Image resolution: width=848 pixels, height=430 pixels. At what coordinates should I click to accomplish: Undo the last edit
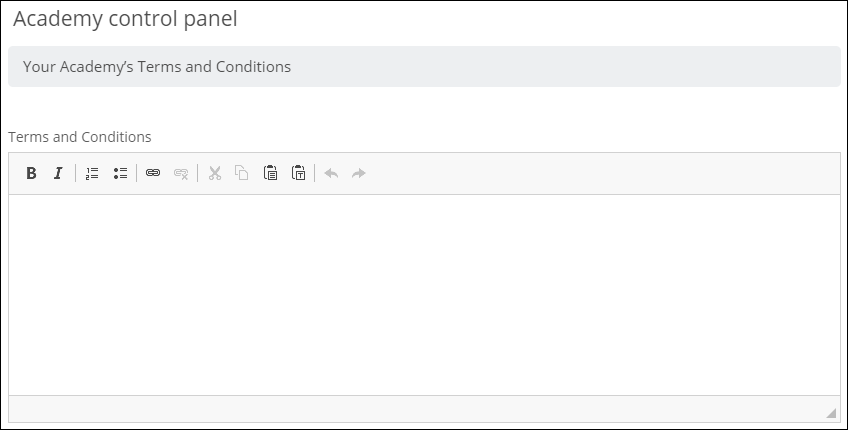[x=332, y=173]
